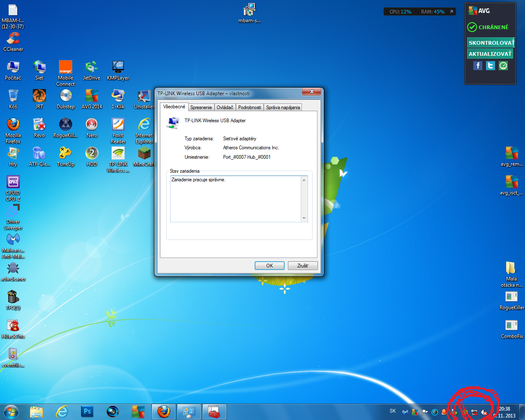The width and height of the screenshot is (525, 420).
Task: Click the Zrušiť cancel button
Action: [x=303, y=266]
